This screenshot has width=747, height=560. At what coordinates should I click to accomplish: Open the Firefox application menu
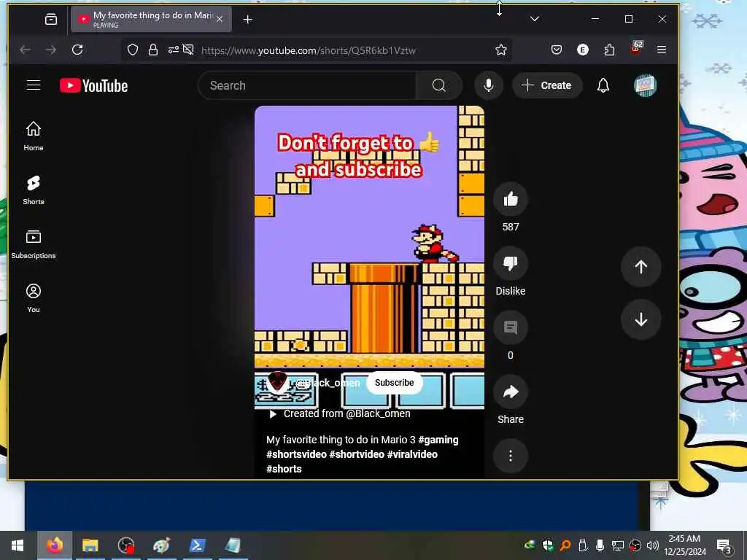pos(661,50)
